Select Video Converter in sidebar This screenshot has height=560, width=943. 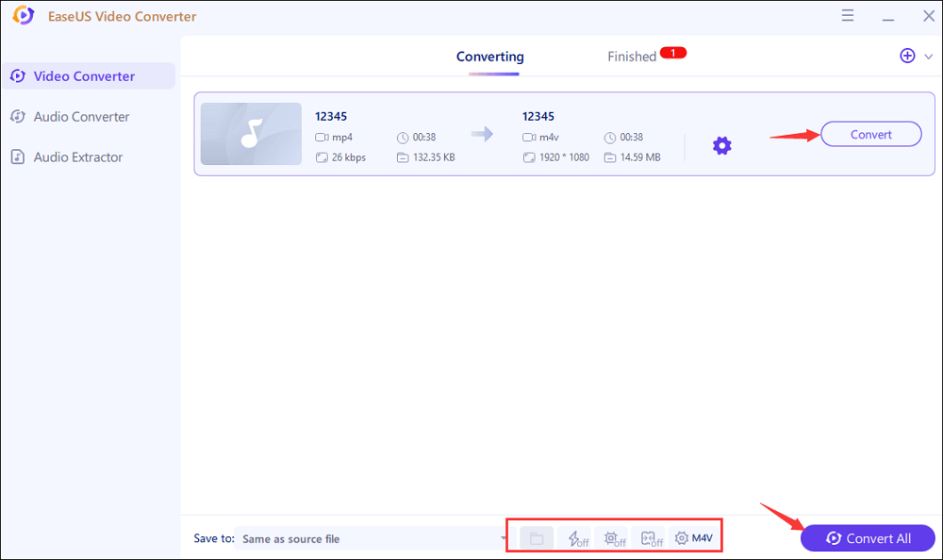click(x=89, y=76)
